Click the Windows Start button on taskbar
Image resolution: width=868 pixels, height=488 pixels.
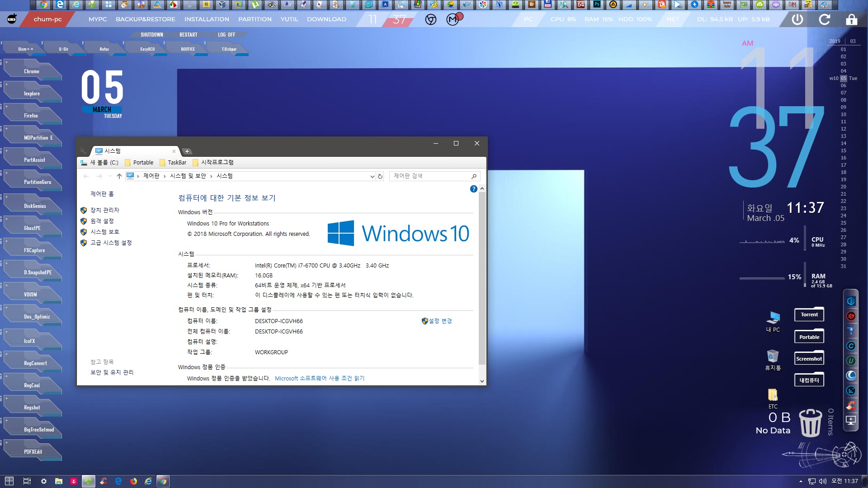(9, 481)
